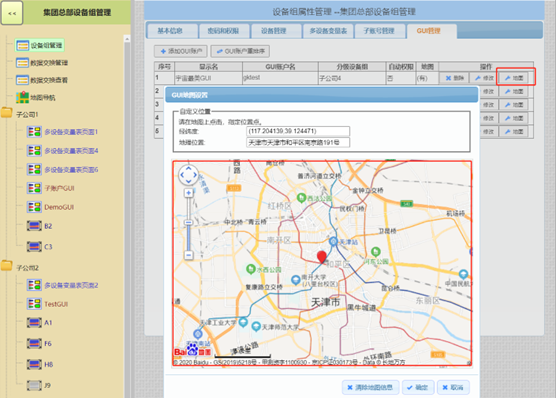This screenshot has width=556, height=398.
Task: Click the 天津站 station icon on map
Action: 333,242
